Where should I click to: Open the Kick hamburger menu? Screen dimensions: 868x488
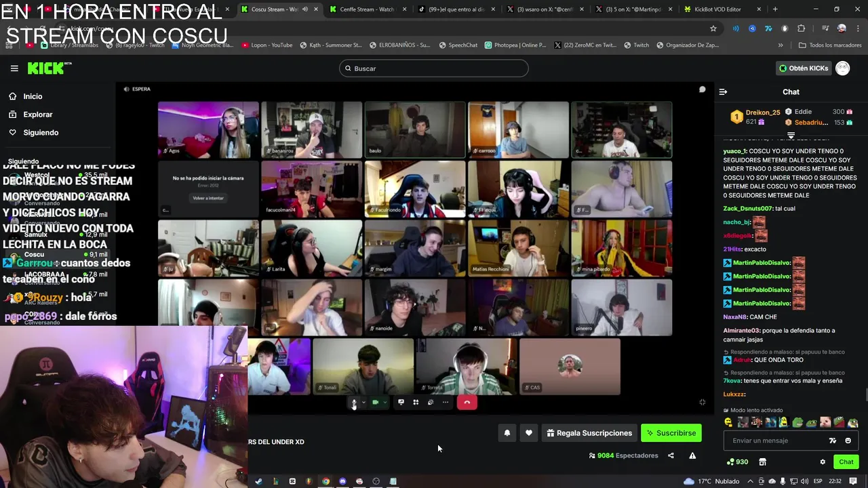[x=14, y=68]
